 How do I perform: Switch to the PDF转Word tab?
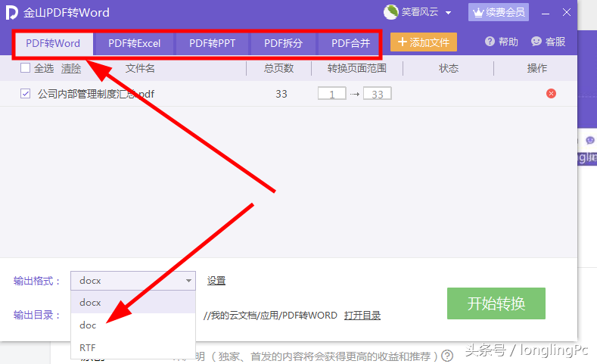53,43
